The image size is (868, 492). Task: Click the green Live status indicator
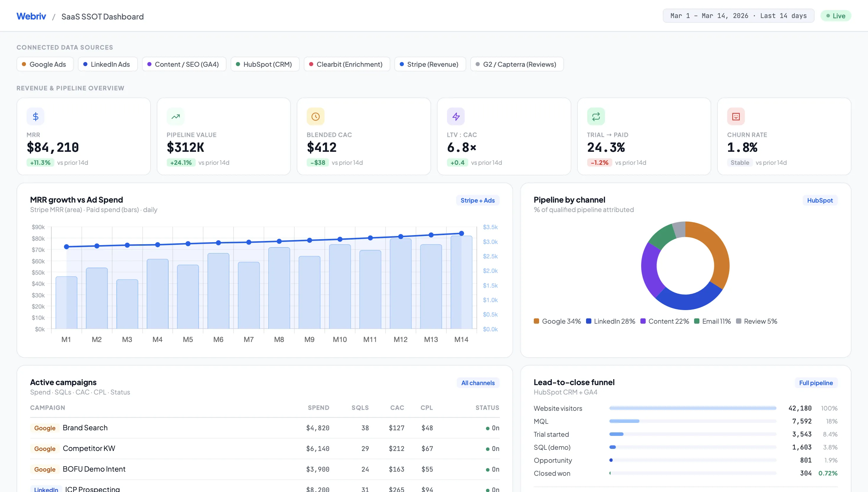(836, 16)
